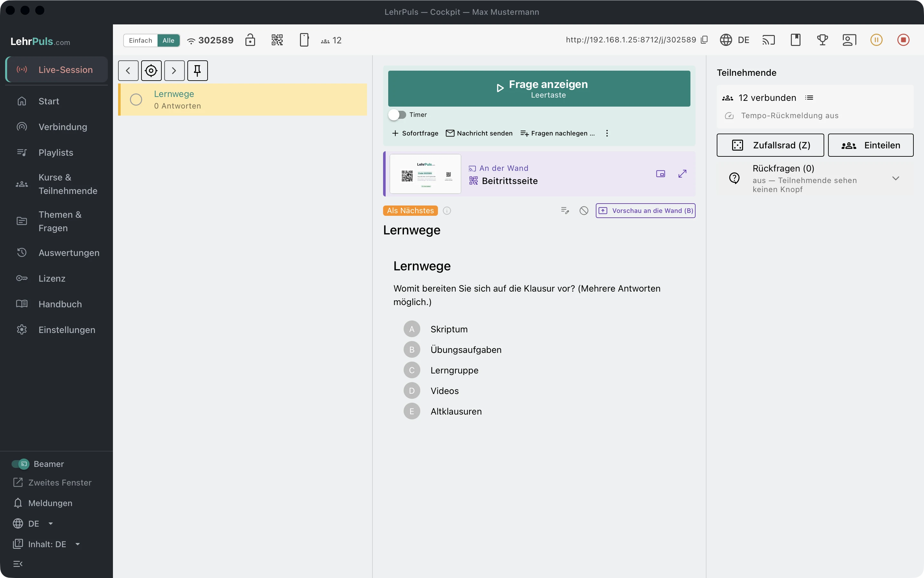The width and height of the screenshot is (924, 578).
Task: Copy the session URL with clipboard icon
Action: 705,40
